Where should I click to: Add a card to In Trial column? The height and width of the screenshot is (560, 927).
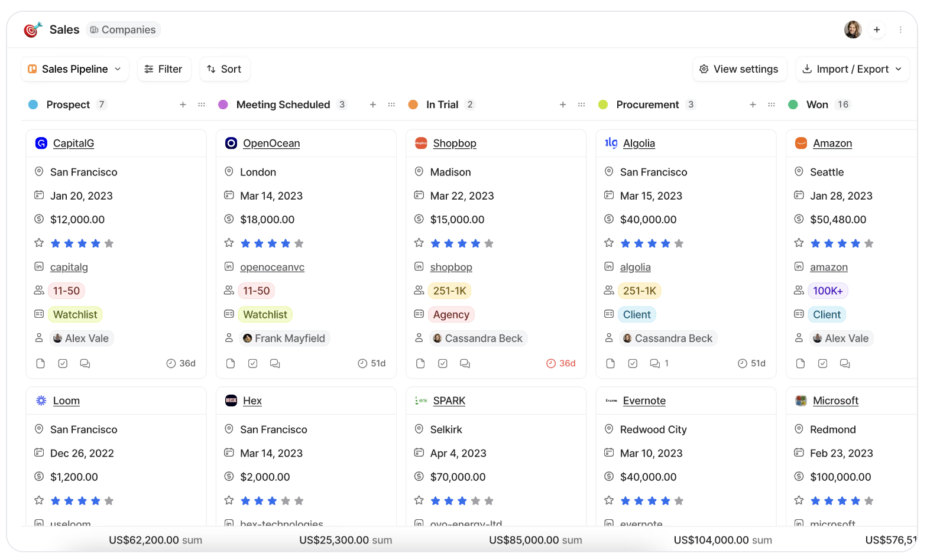click(563, 105)
